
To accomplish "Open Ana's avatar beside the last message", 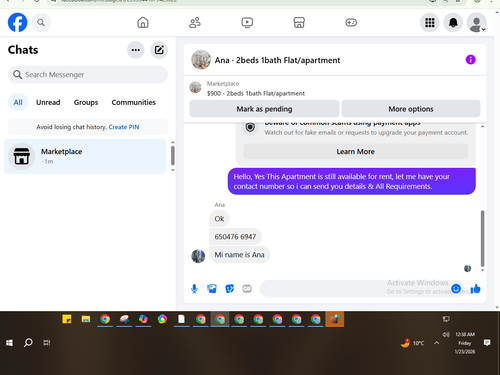I will 198,256.
